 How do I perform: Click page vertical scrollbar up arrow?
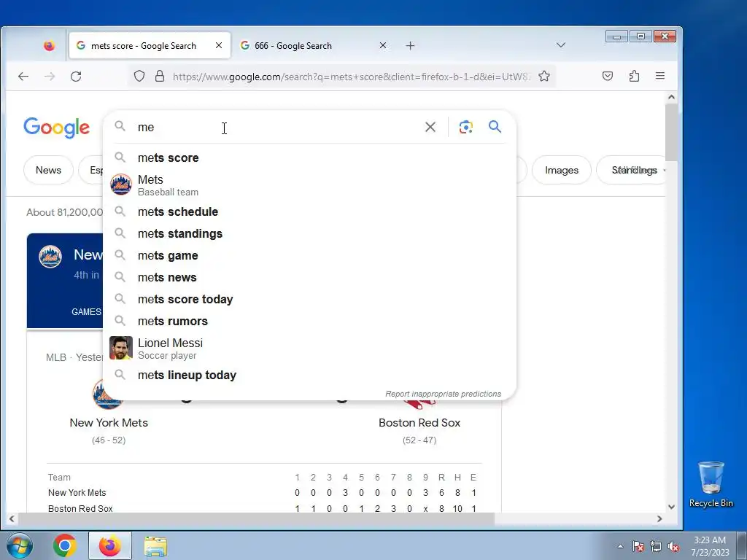pyautogui.click(x=671, y=97)
